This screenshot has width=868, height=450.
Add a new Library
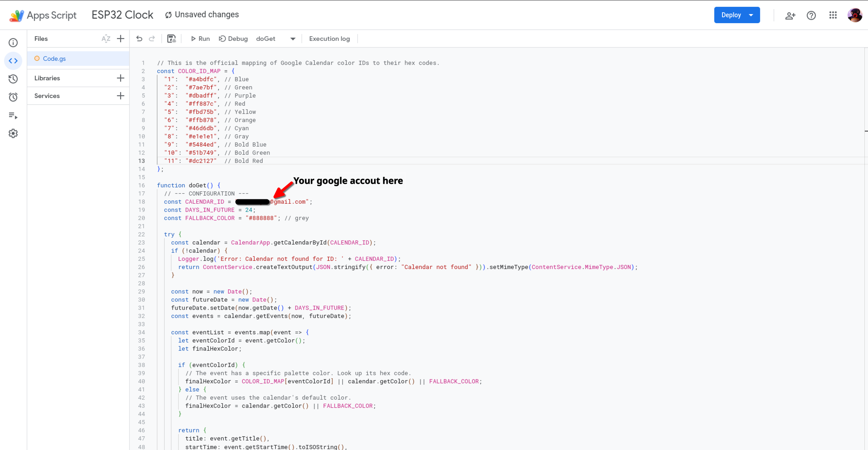pyautogui.click(x=121, y=78)
